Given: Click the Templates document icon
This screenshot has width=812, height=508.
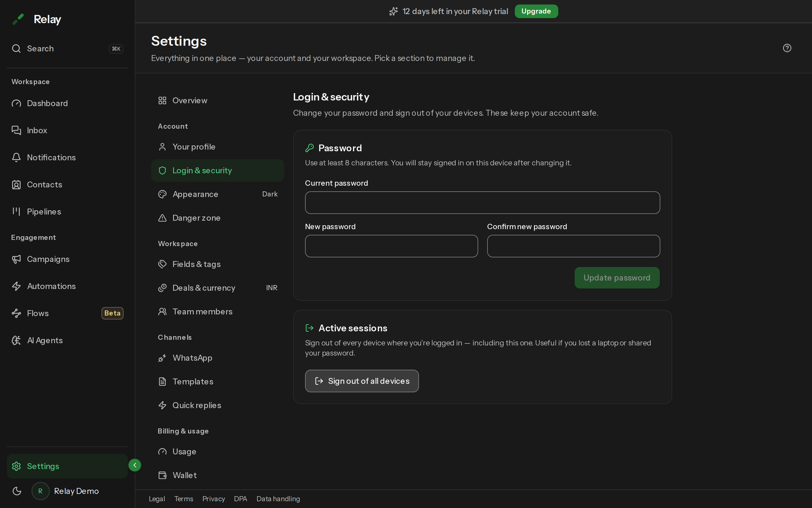Looking at the screenshot, I should (x=162, y=381).
